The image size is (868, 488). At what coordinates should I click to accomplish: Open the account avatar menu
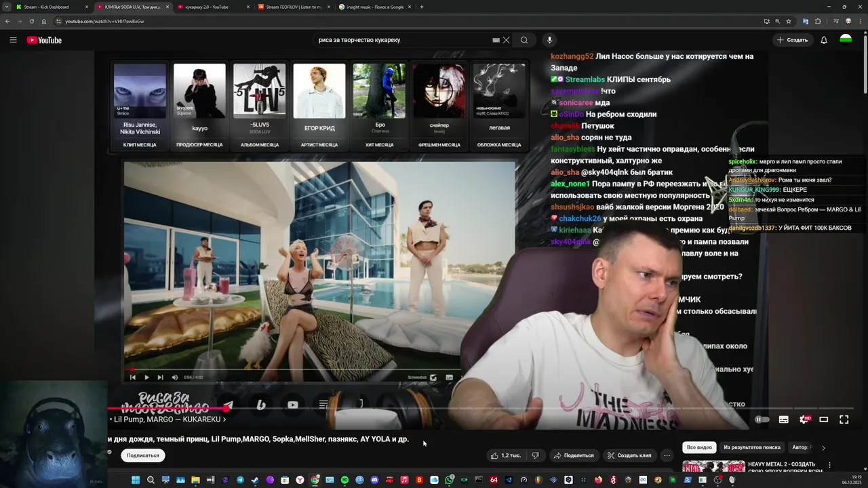tap(846, 40)
